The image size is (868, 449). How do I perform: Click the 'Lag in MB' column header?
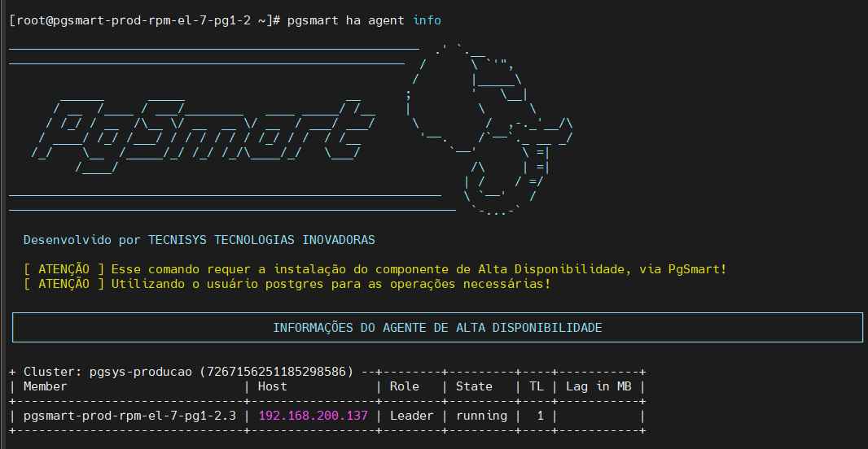(598, 386)
